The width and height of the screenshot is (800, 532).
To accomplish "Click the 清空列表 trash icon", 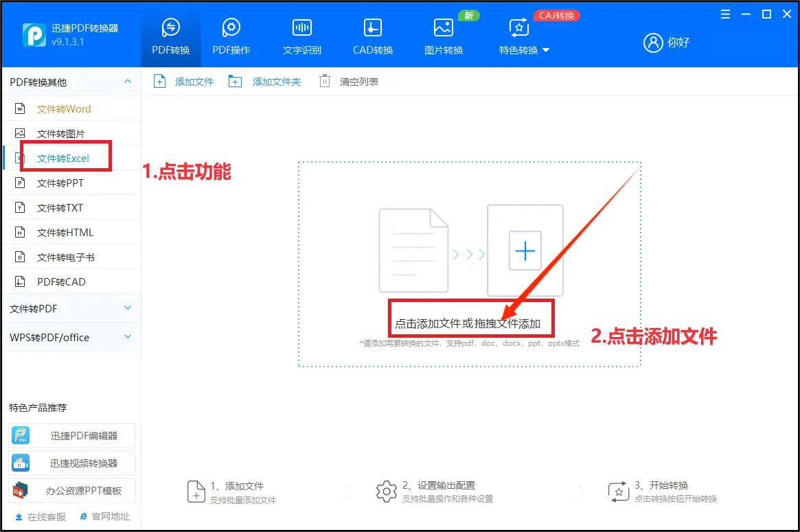I will pos(325,82).
